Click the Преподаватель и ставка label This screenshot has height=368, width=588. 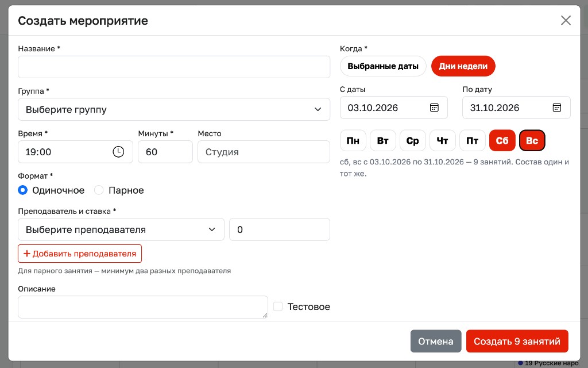point(67,212)
